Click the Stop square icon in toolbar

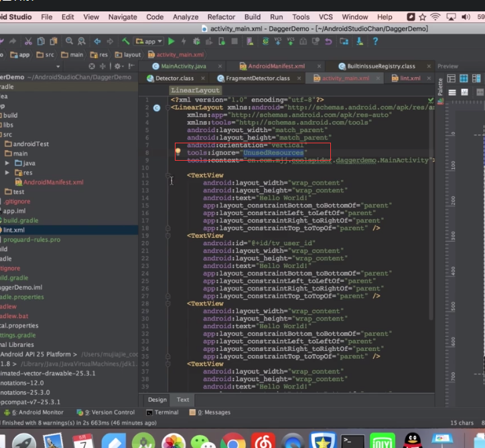pyautogui.click(x=234, y=41)
